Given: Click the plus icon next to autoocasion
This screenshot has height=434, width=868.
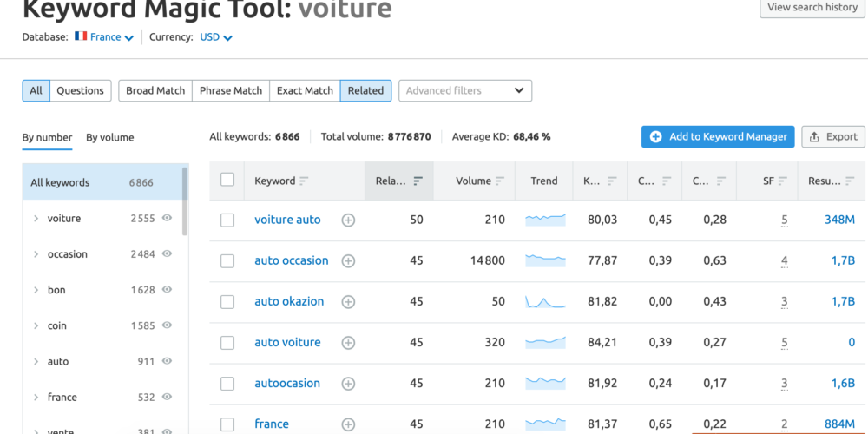Looking at the screenshot, I should coord(348,384).
